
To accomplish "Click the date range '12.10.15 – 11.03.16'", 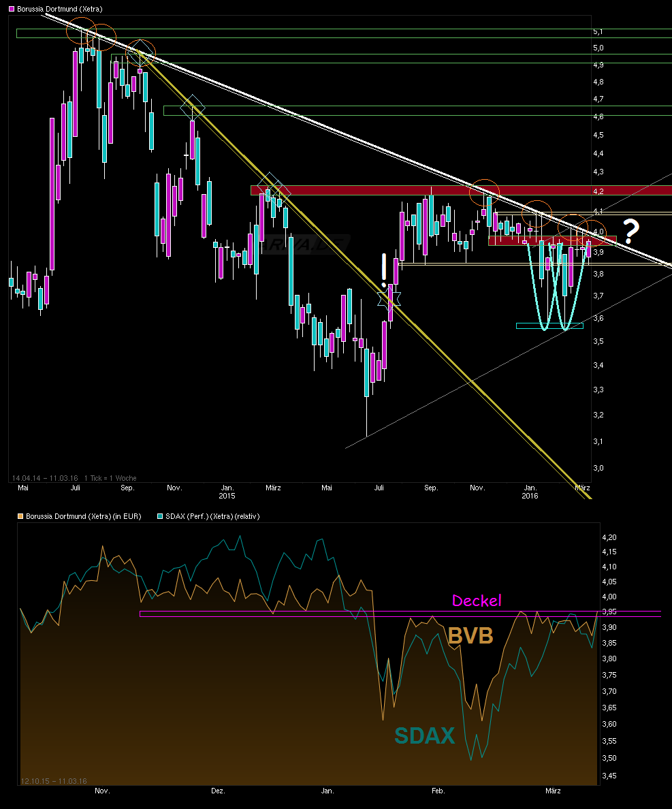I will click(54, 781).
